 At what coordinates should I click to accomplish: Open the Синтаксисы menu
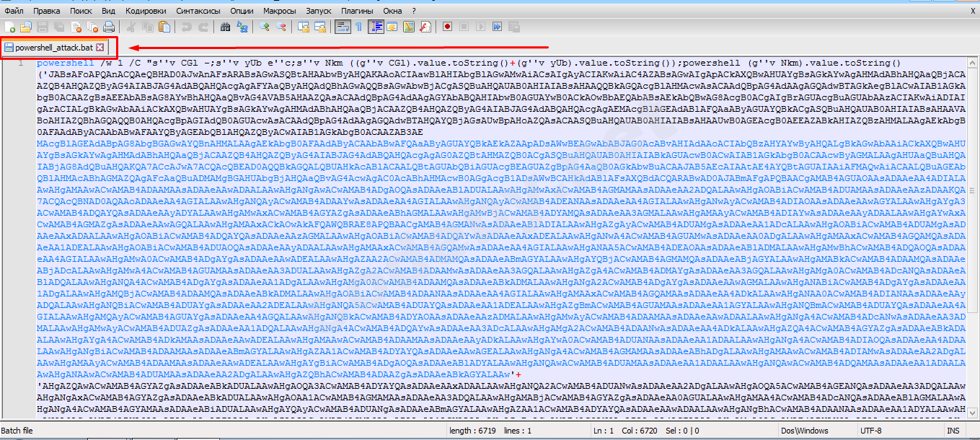click(x=198, y=11)
